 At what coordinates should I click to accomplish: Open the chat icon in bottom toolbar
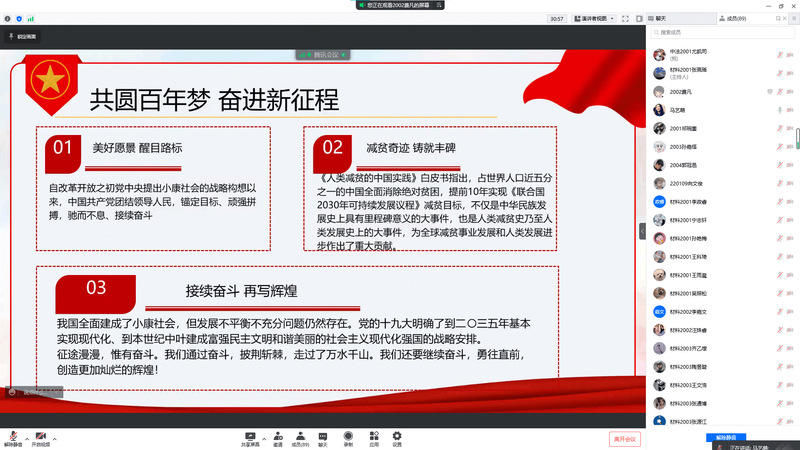(323, 435)
